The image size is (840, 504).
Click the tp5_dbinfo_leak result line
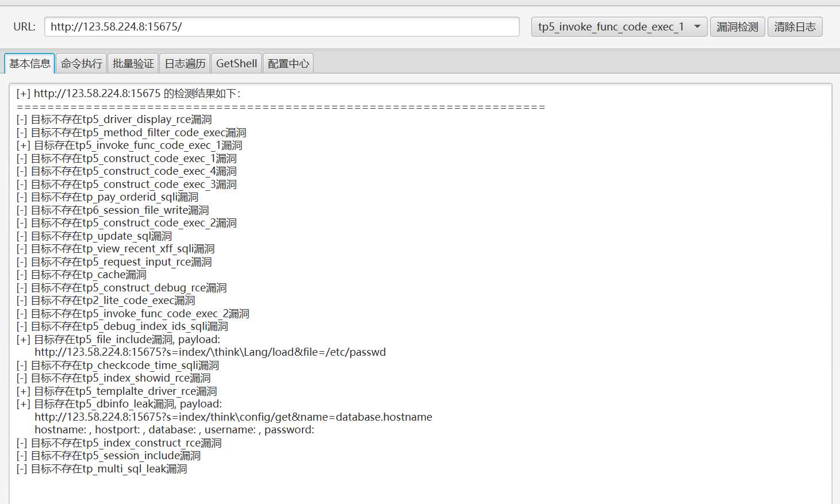[119, 404]
